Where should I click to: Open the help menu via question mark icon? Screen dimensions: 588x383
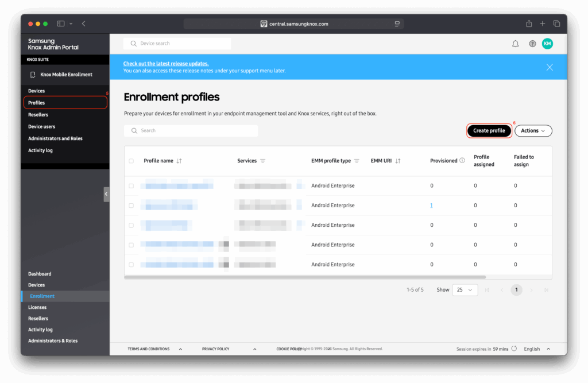click(531, 43)
